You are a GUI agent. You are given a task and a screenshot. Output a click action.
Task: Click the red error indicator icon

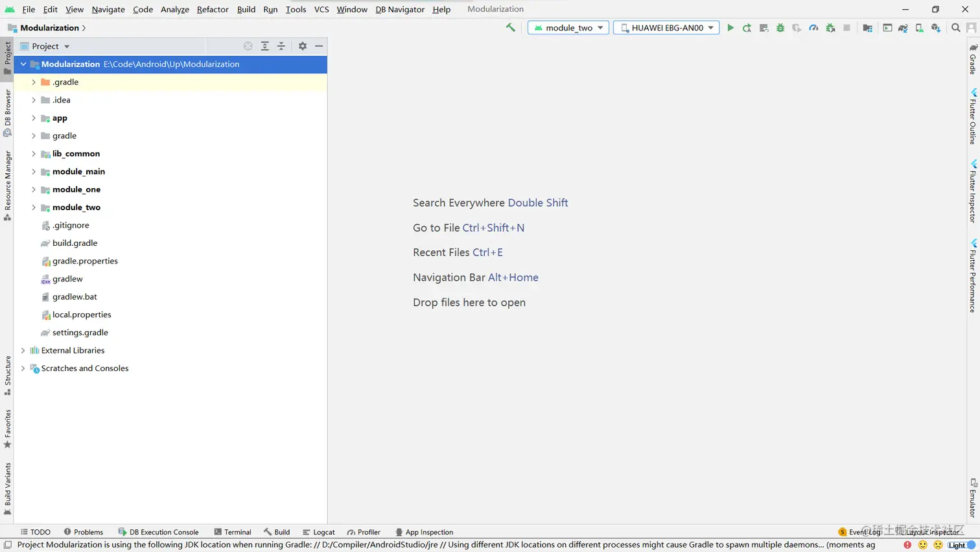907,545
